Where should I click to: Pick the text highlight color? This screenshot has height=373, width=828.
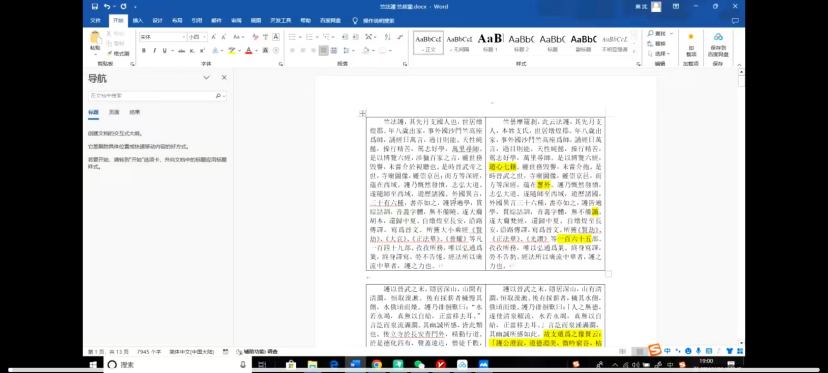tap(231, 51)
